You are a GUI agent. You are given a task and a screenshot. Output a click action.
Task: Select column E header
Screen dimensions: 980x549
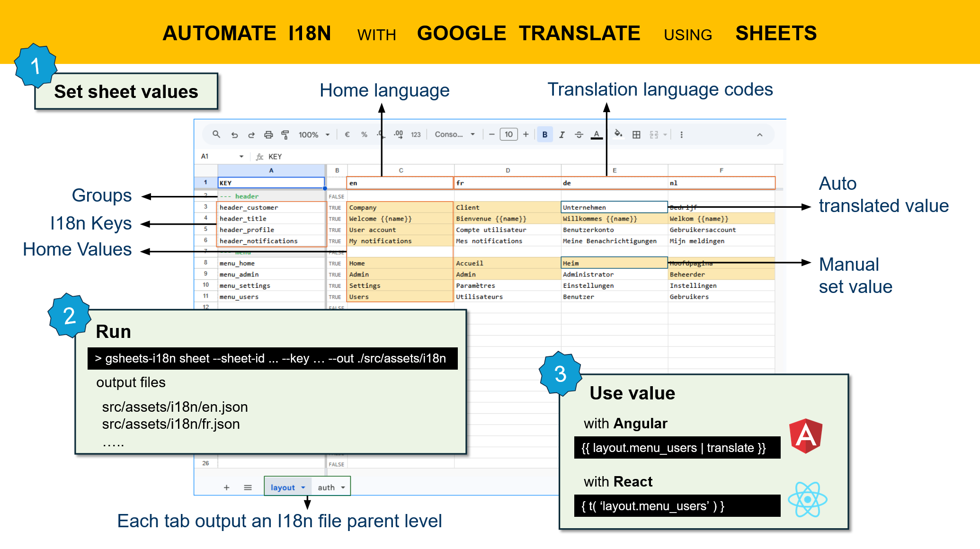pos(615,170)
